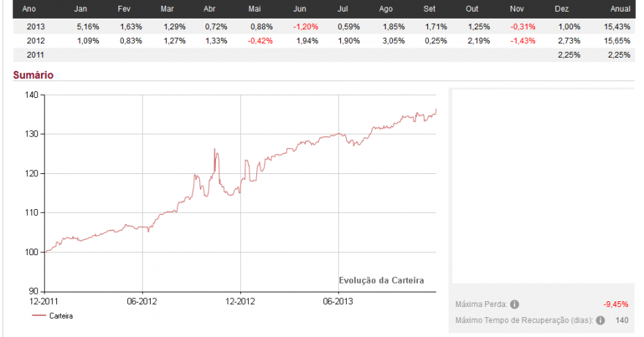This screenshot has width=644, height=337.
Task: Click the Máxima Perda label
Action: point(482,305)
